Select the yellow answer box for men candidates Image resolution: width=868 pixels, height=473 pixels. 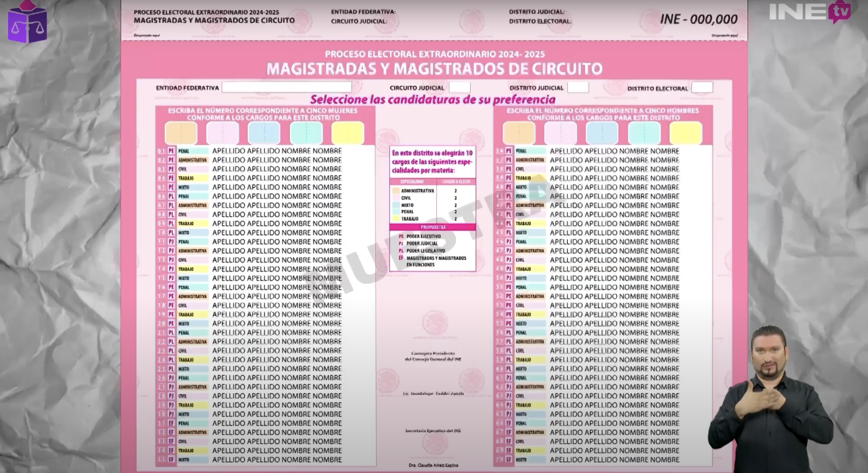686,133
